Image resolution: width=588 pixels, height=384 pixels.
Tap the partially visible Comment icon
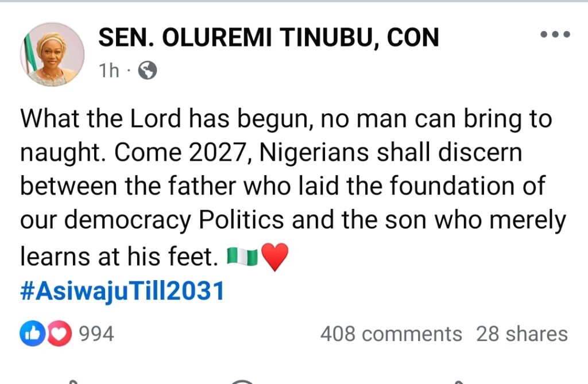[243, 381]
